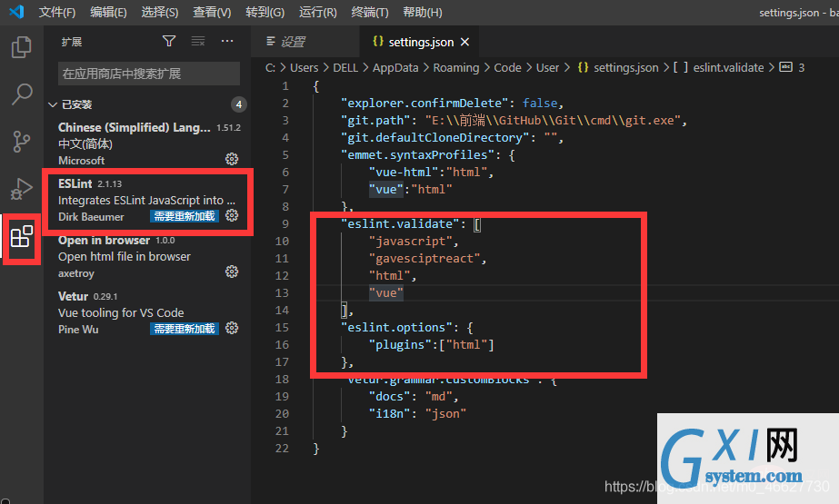
Task: Select the Vetur extension entry
Action: 149,312
